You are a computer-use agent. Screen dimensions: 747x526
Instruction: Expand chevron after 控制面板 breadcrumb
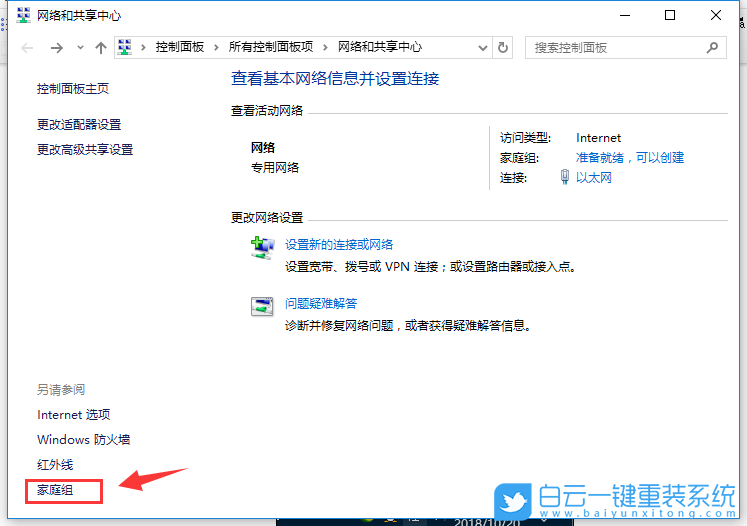216,47
